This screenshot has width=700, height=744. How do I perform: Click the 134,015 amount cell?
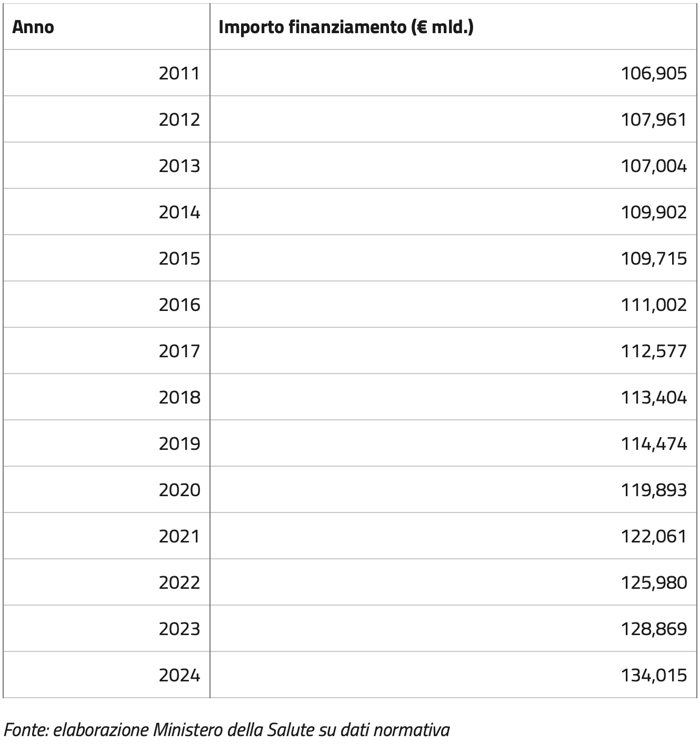(x=654, y=675)
